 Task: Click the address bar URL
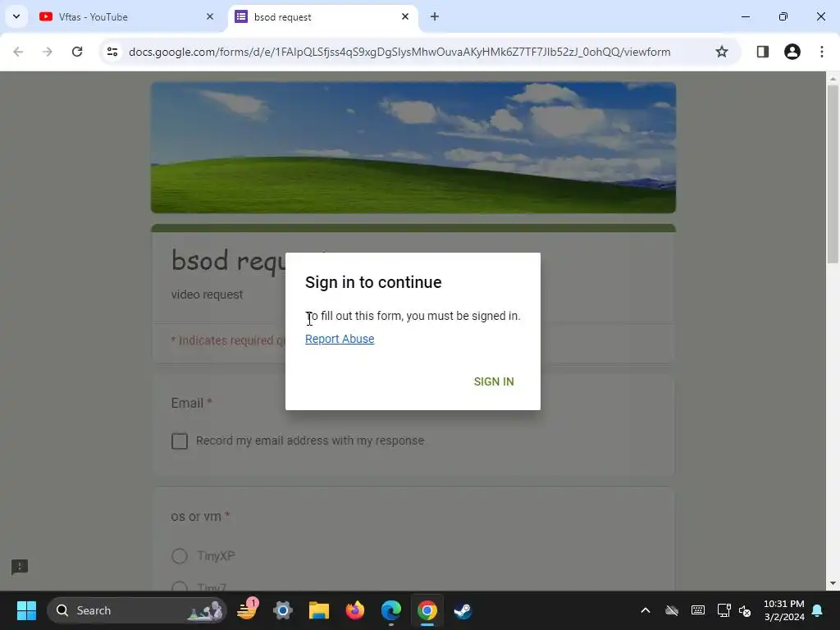399,52
